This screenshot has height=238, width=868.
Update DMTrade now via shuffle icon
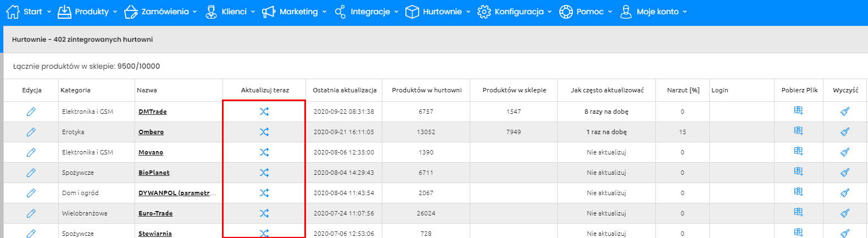point(264,112)
